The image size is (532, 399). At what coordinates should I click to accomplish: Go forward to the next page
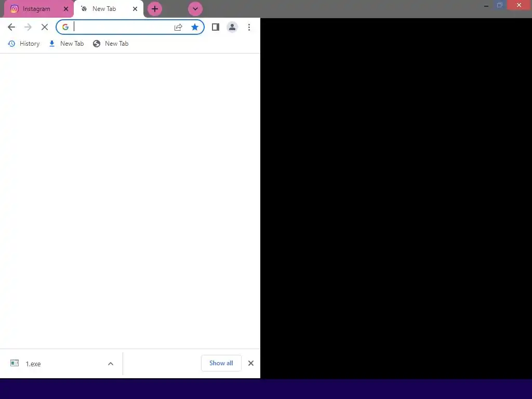28,27
